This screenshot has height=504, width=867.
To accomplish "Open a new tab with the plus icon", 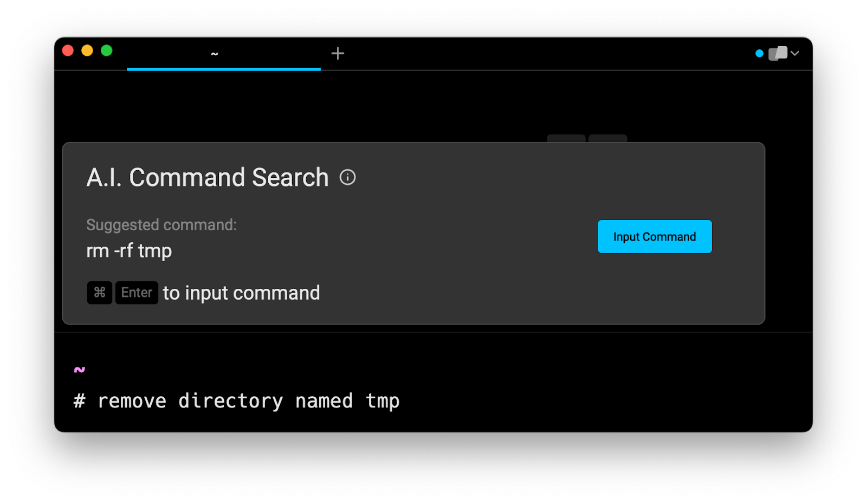I will 338,53.
